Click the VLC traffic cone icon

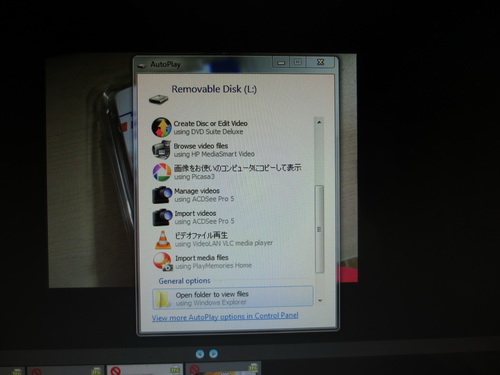click(163, 240)
